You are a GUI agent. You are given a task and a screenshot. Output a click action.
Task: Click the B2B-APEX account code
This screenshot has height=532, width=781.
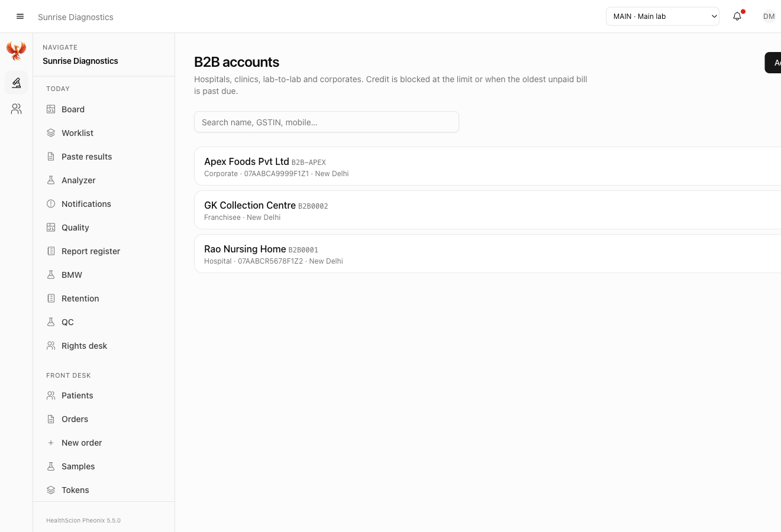309,163
